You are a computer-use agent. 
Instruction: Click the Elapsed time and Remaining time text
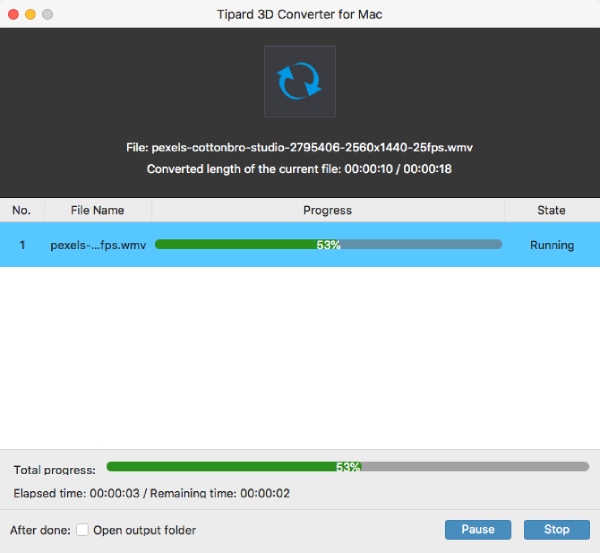(150, 493)
